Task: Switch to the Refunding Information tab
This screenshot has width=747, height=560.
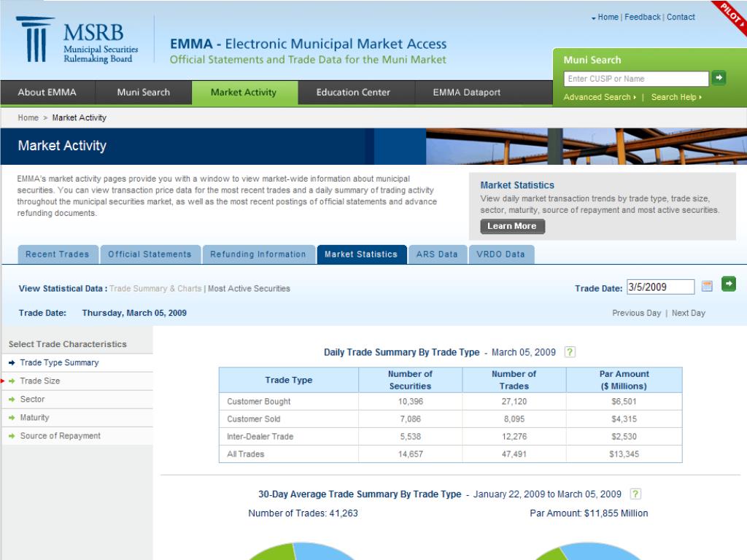Action: 258,254
